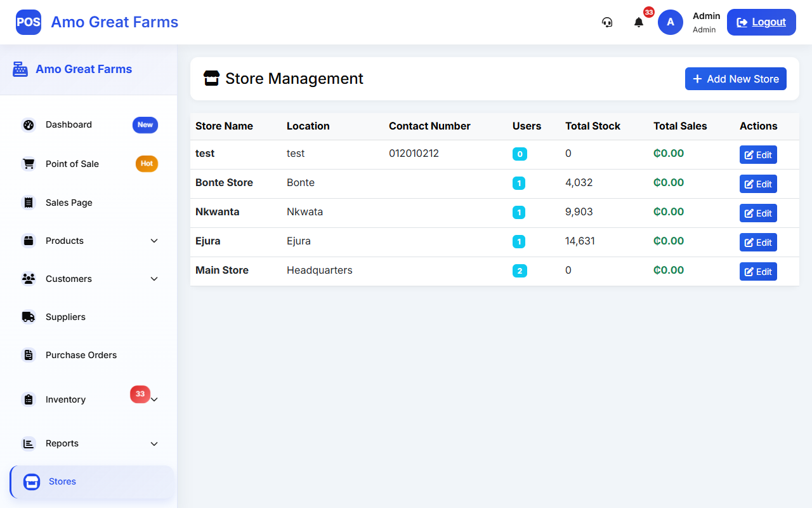Click users count badge for Nkwanta
The image size is (812, 508).
(x=519, y=213)
